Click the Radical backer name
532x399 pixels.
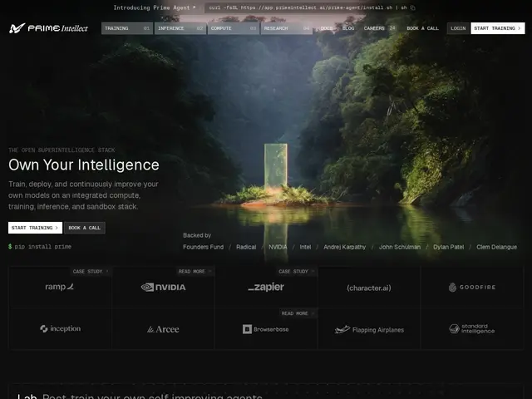click(246, 247)
